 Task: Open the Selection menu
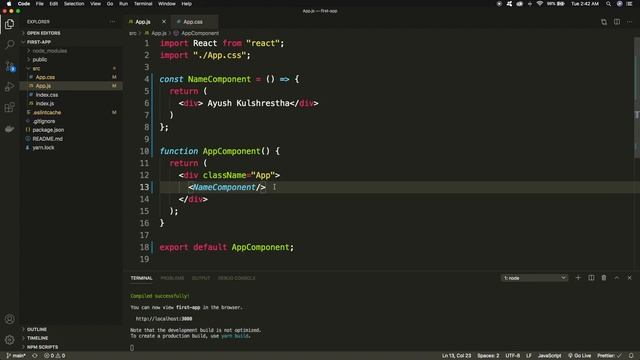click(74, 4)
